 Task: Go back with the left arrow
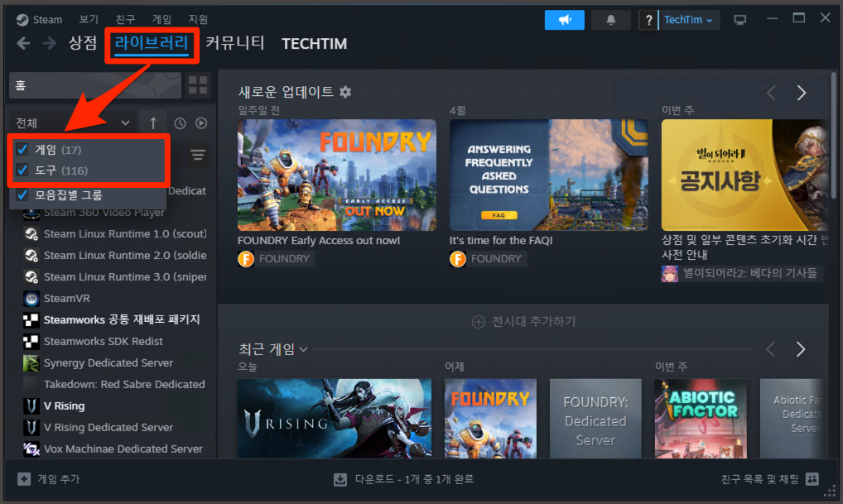coord(23,43)
